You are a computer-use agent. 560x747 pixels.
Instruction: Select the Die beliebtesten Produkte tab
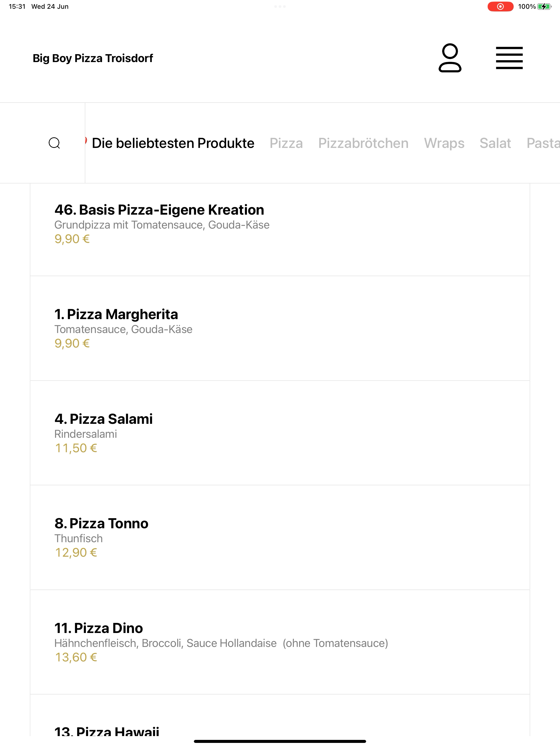click(173, 143)
